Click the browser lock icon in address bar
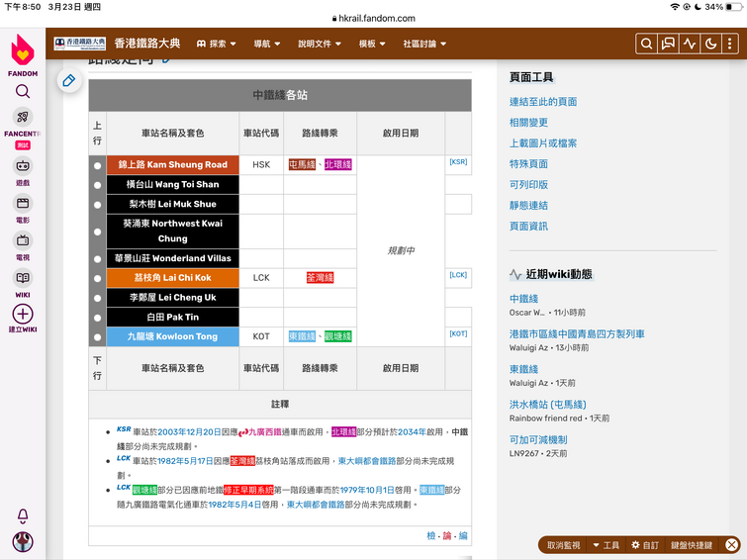Screen dimensions: 747x560 tap(334, 19)
